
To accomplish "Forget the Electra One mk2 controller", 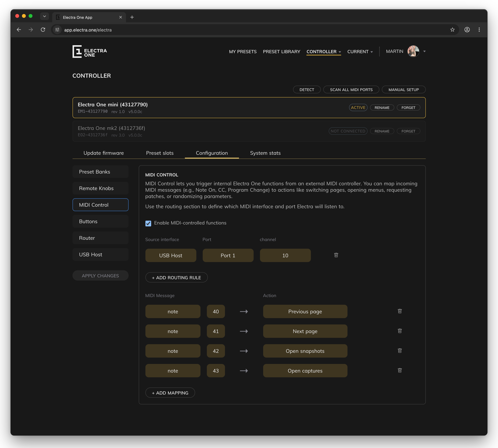I will pos(408,131).
